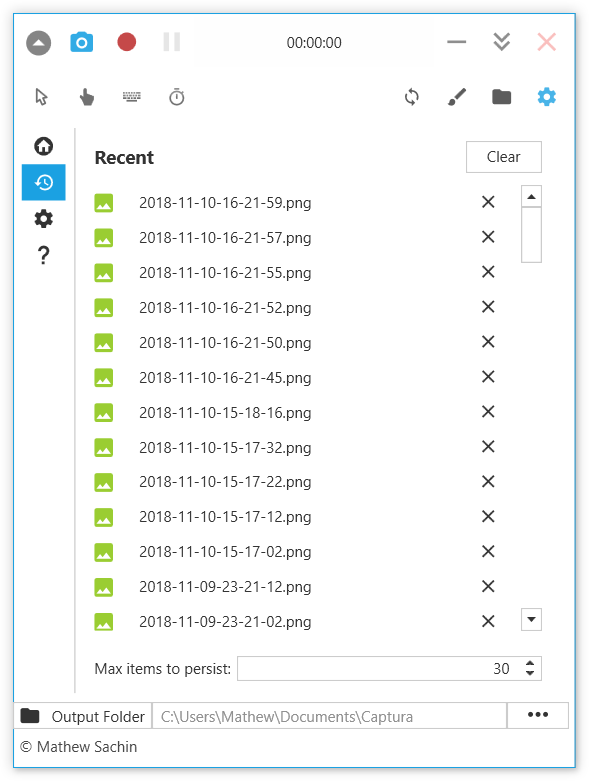Toggle the include mouse cursor icon

pyautogui.click(x=41, y=97)
